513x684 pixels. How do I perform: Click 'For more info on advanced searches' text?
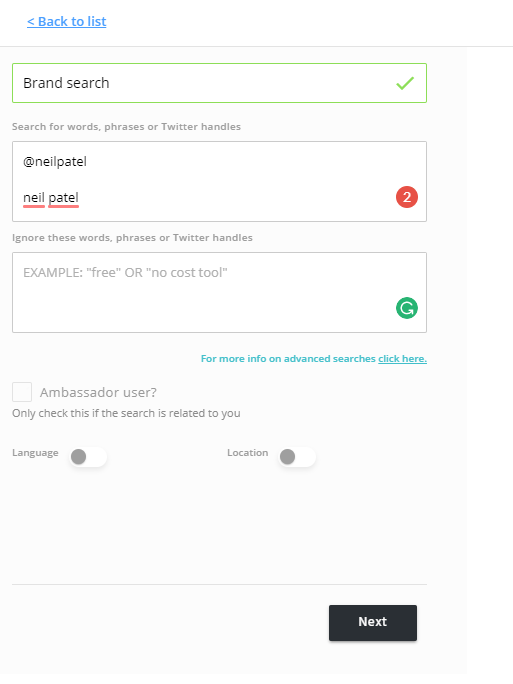pos(288,359)
